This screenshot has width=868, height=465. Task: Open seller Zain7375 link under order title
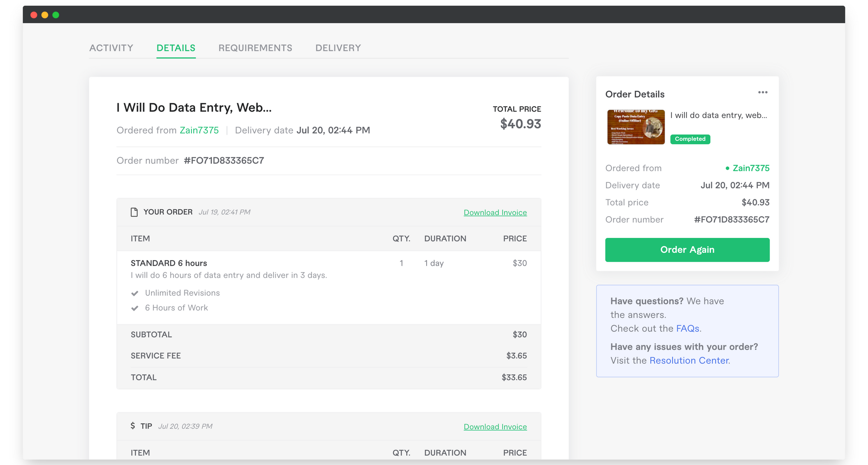pos(199,130)
